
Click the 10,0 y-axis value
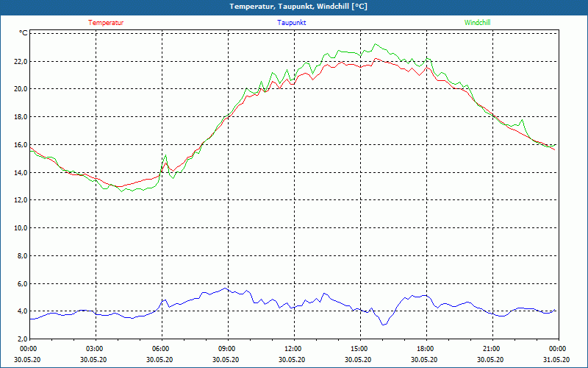(21, 228)
